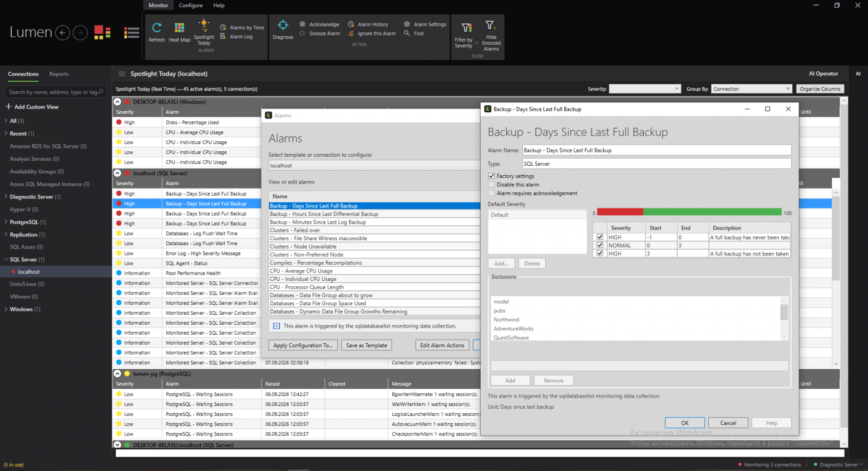This screenshot has width=868, height=471.
Task: Click the info icon in Alarms dialog
Action: click(277, 326)
